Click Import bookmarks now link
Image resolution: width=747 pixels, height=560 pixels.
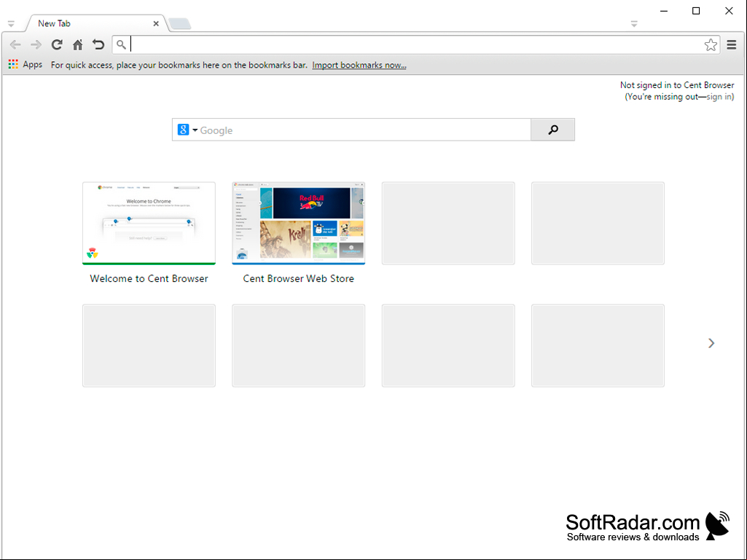coord(359,65)
